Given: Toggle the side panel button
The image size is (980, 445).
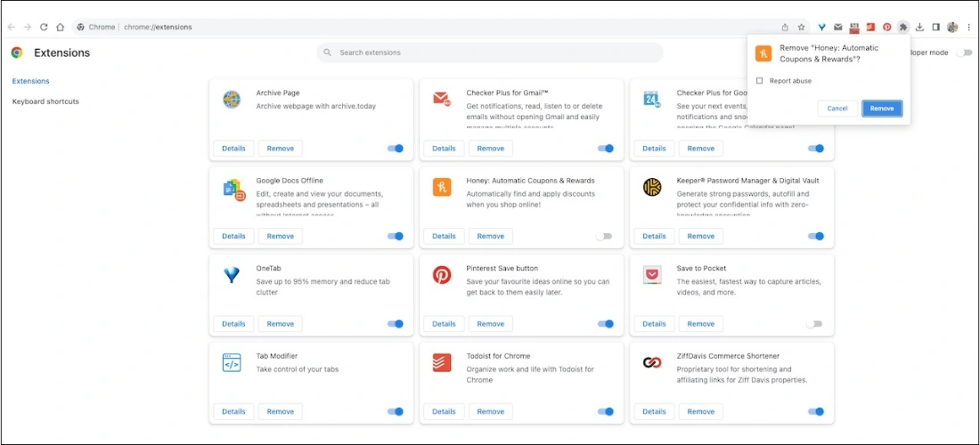Looking at the screenshot, I should (x=935, y=27).
